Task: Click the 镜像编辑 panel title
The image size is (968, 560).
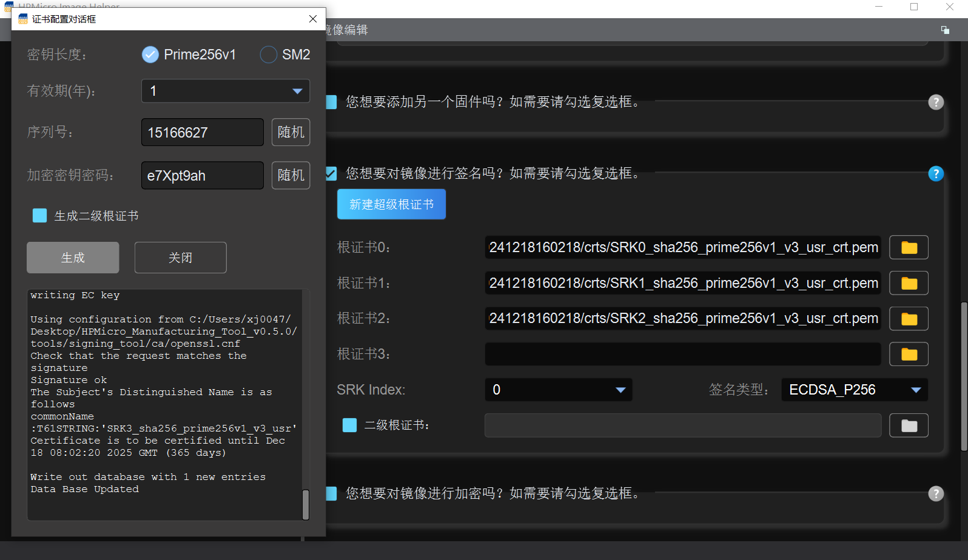Action: point(347,30)
